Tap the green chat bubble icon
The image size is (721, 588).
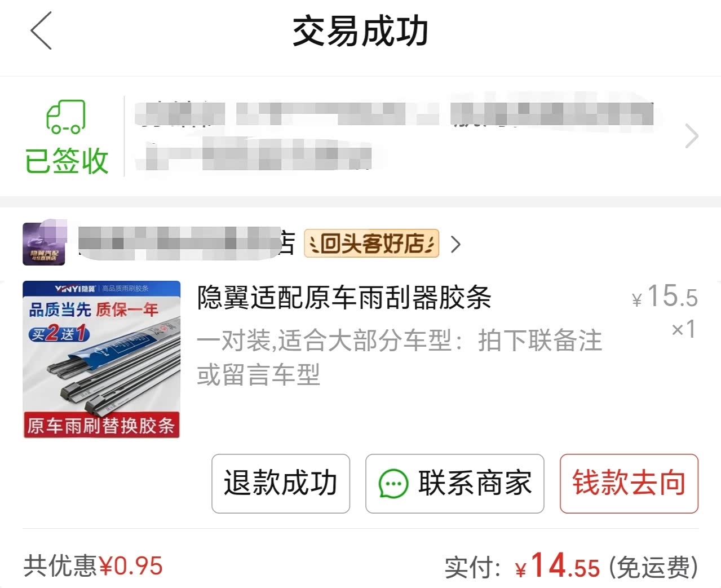(393, 484)
